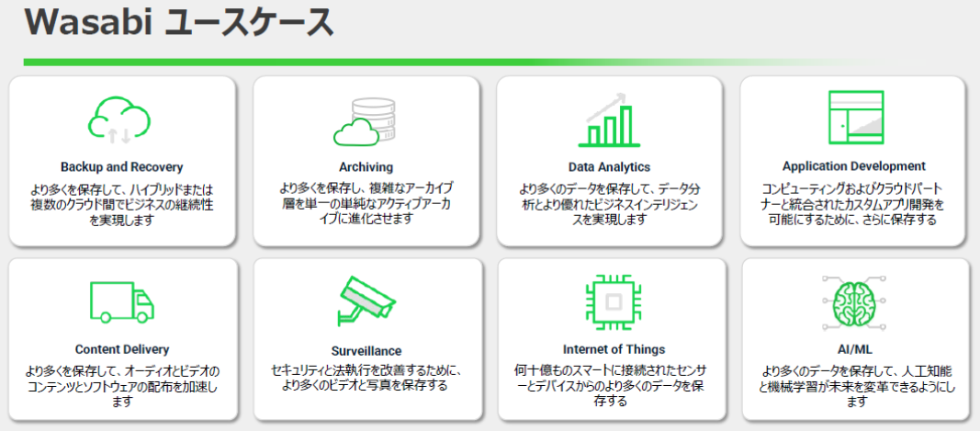The width and height of the screenshot is (980, 431).
Task: Click the Content Delivery truck icon
Action: 122,301
